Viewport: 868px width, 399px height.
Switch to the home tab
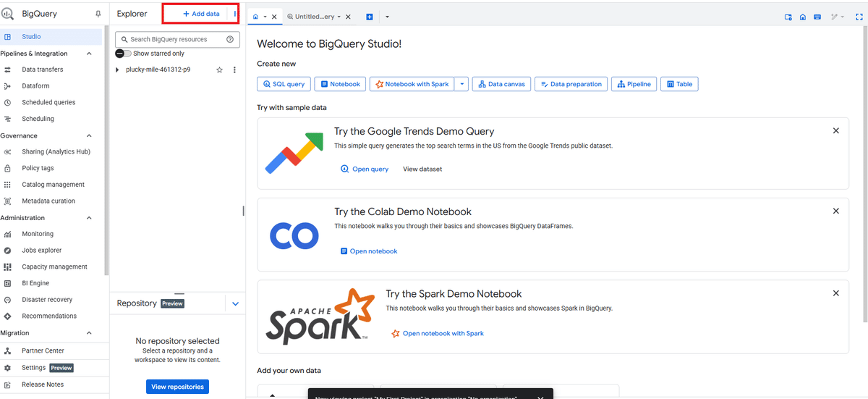click(x=255, y=17)
